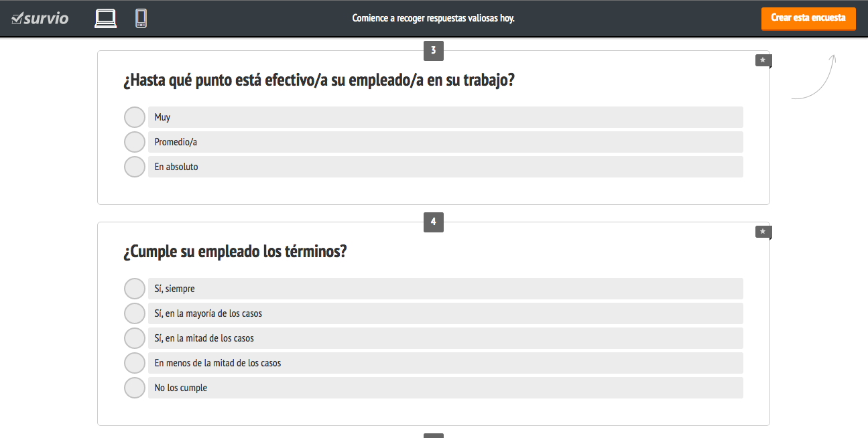
Task: Pick the "Sí, siempre" radio button
Action: coord(135,289)
